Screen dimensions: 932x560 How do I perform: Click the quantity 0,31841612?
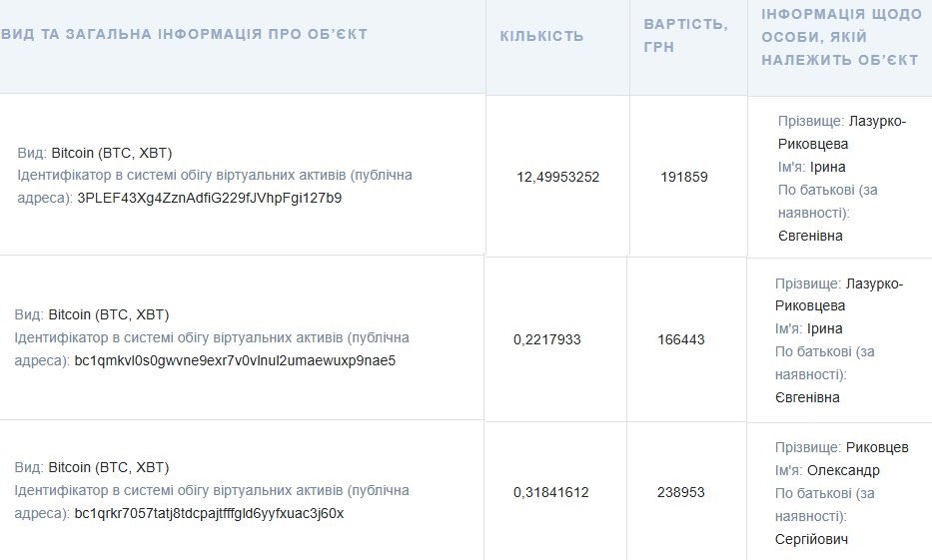[x=551, y=492]
